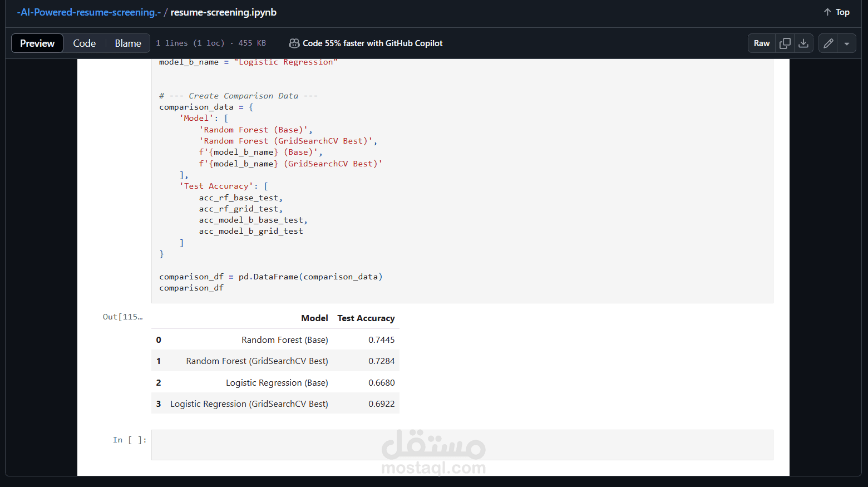Open the Raw file view
868x487 pixels.
pyautogui.click(x=762, y=43)
